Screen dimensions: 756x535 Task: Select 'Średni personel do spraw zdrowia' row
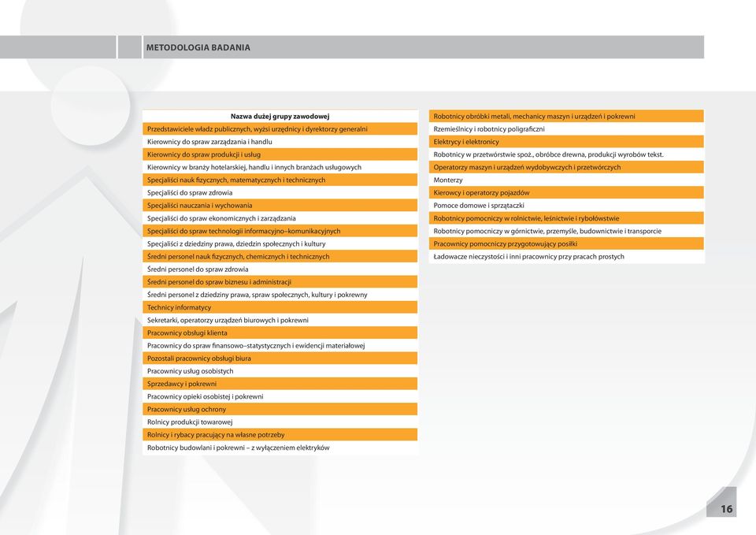[280, 269]
